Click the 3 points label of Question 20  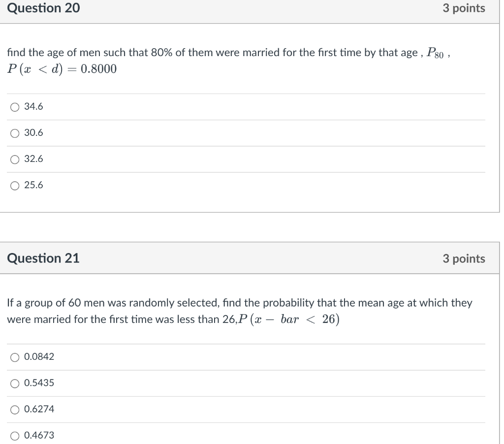tap(464, 8)
